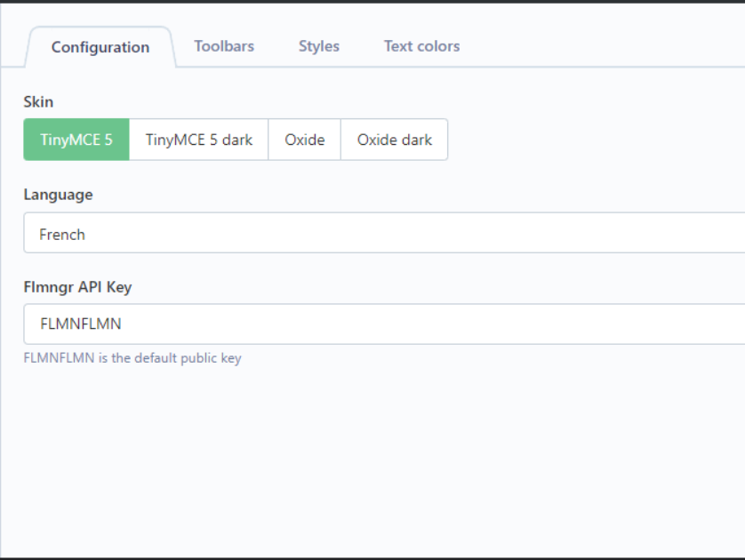
Task: Open the Styles tab
Action: click(319, 46)
